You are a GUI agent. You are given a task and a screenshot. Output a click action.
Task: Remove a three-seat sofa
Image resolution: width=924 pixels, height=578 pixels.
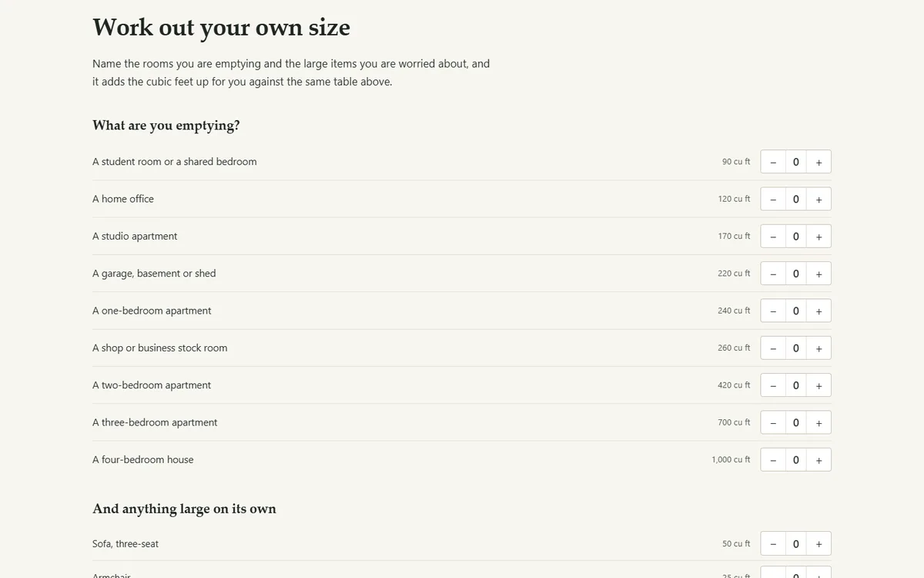773,544
